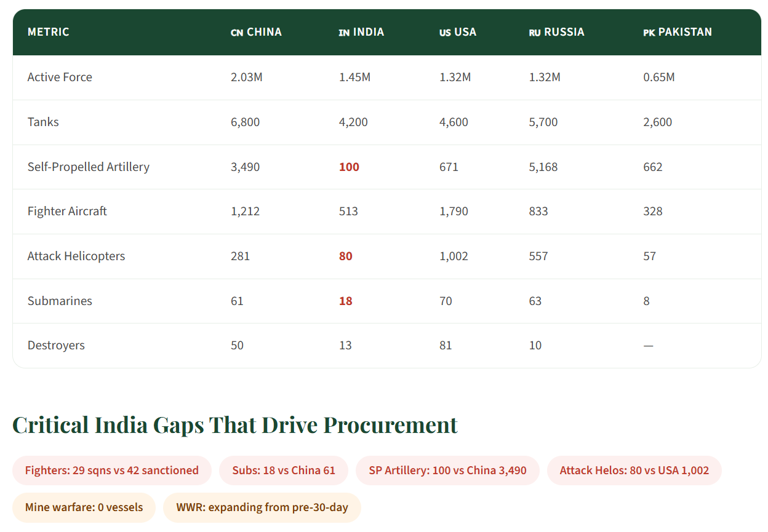
Task: Select the 'Subs: 18 vs China 61' tag
Action: point(284,470)
